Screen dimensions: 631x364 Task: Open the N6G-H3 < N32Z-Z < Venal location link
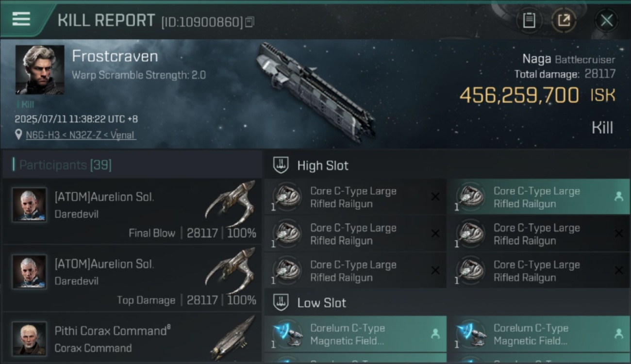tap(81, 135)
